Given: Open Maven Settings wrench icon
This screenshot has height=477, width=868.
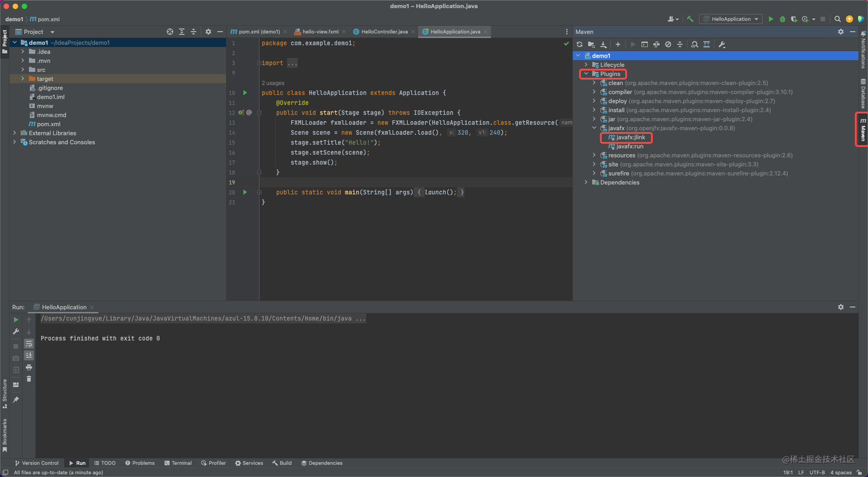Looking at the screenshot, I should point(722,44).
